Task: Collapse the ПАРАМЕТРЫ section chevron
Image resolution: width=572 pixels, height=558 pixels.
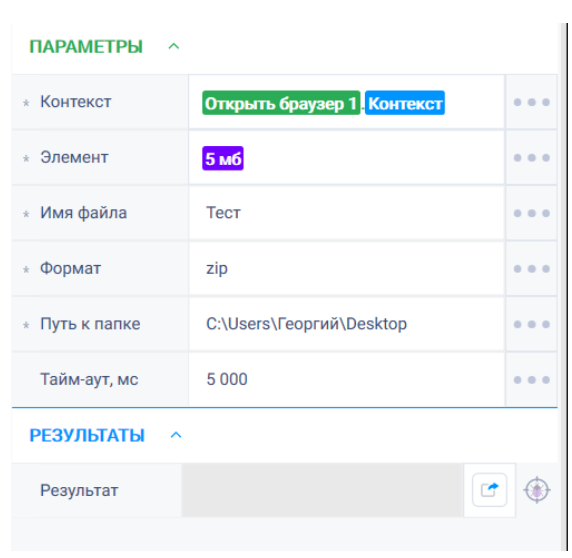Action: click(174, 46)
